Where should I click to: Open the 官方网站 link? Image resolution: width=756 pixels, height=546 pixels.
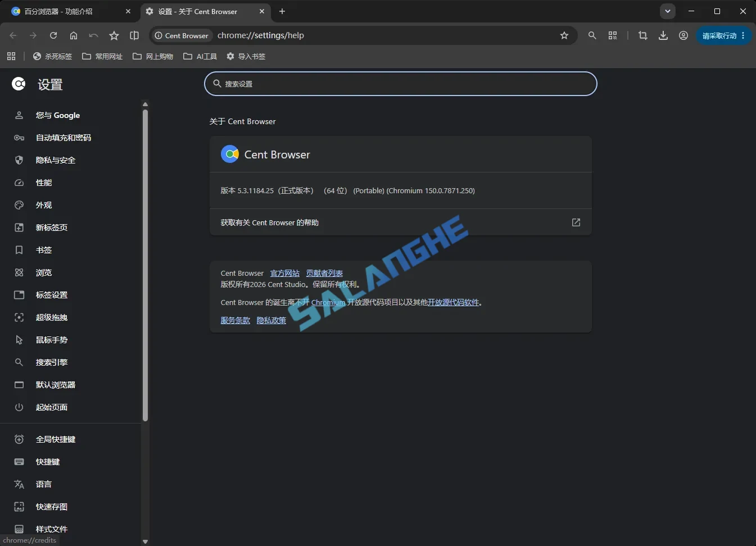tap(285, 274)
